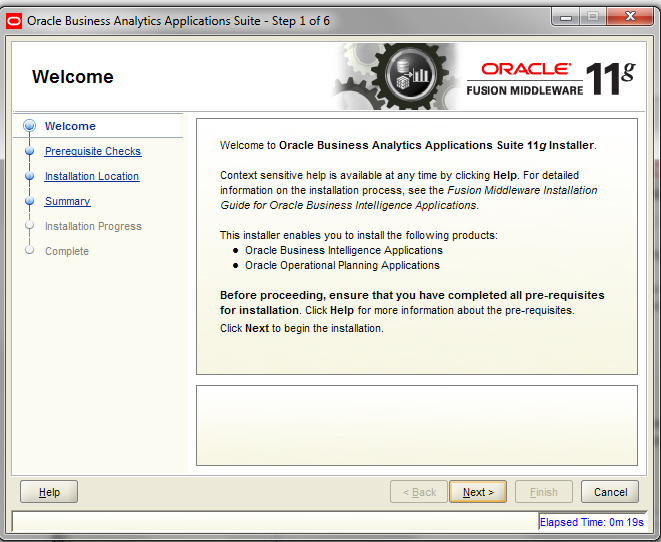Click the disabled Back button
The width and height of the screenshot is (661, 542).
(419, 492)
